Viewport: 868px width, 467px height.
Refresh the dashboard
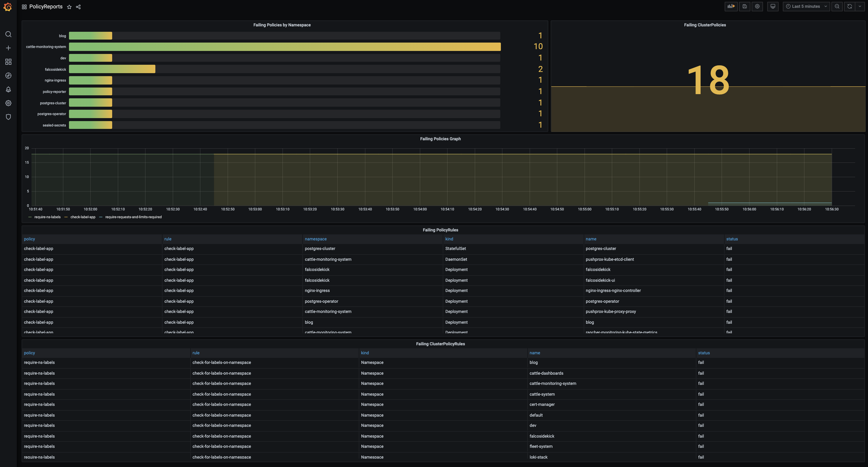click(849, 6)
